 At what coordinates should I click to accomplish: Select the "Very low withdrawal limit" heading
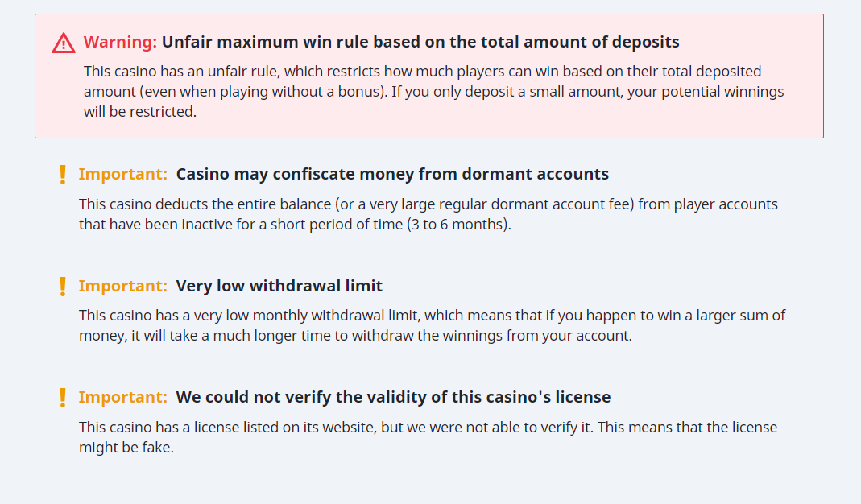(279, 286)
